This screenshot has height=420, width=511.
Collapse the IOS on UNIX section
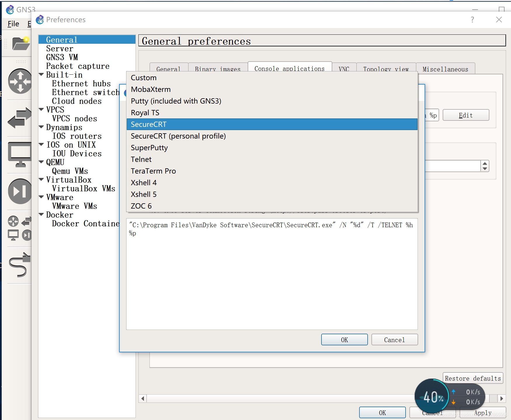[x=41, y=145]
